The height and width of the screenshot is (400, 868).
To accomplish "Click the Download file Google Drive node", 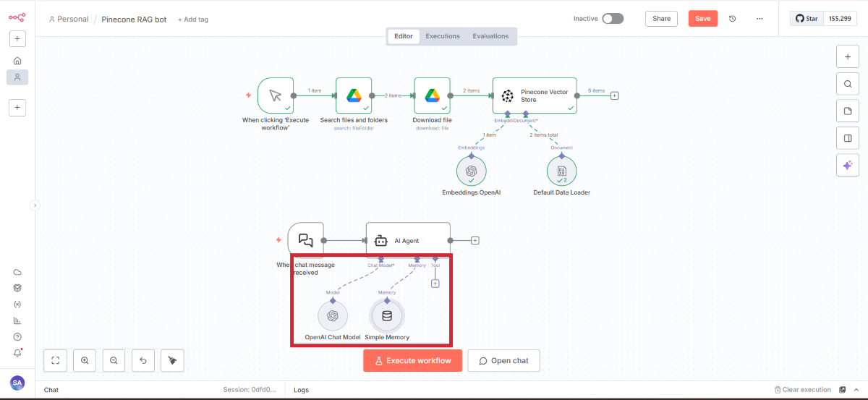I will click(432, 95).
